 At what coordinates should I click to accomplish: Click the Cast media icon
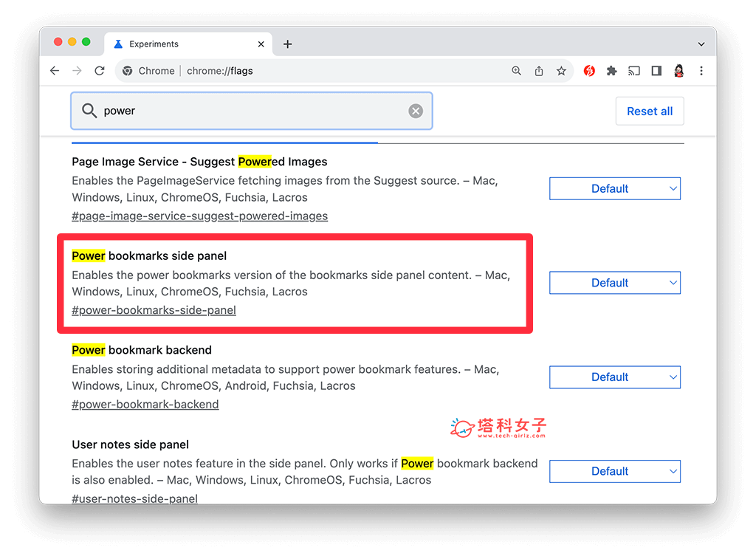click(x=634, y=71)
